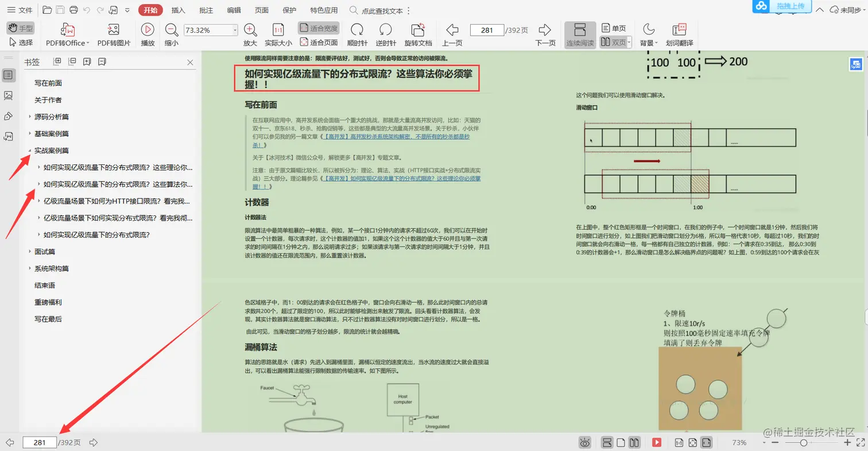Go to the previous page (上一页)
Image resolution: width=868 pixels, height=451 pixels.
(x=452, y=35)
